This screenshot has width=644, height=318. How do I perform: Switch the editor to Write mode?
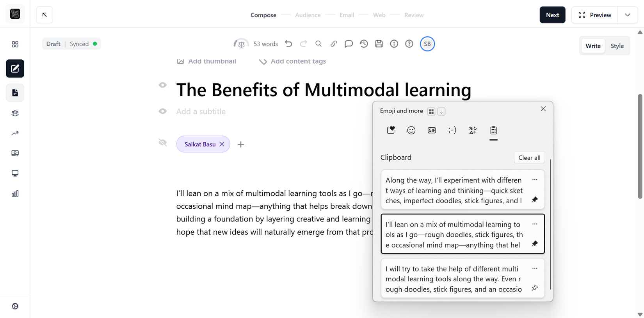[x=593, y=46]
